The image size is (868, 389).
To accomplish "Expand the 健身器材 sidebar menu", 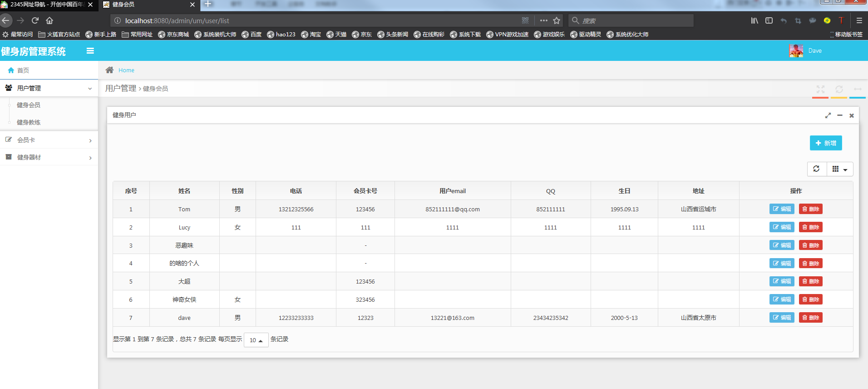I will pyautogui.click(x=49, y=157).
